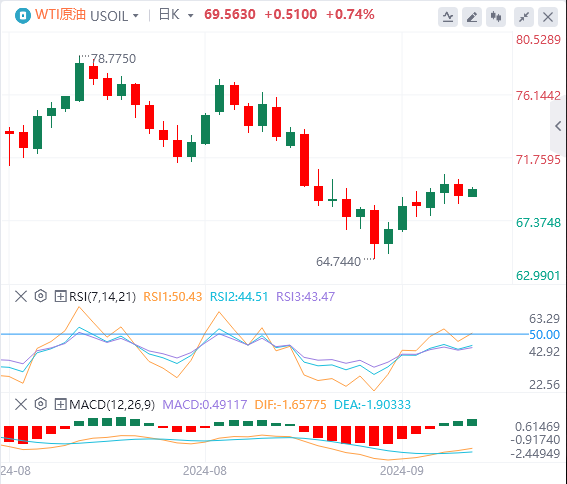567x484 pixels.
Task: Click the RSI(7,14,21) indicator label
Action: point(102,297)
